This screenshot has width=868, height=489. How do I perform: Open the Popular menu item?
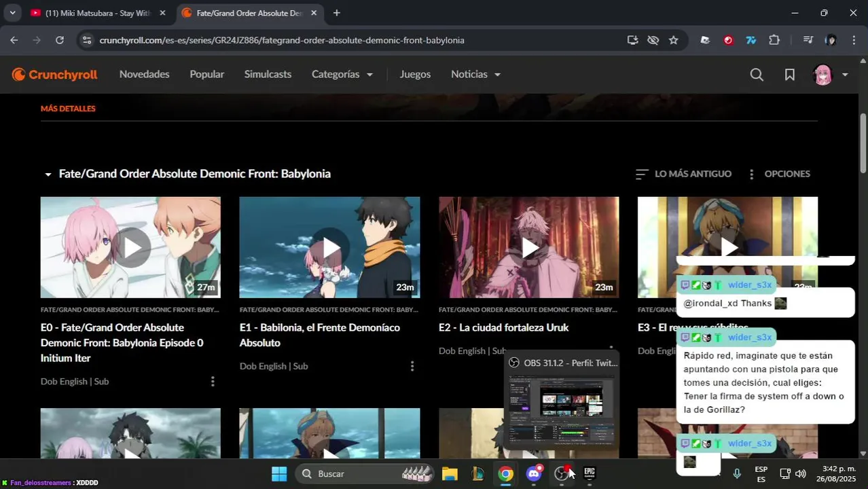(207, 74)
